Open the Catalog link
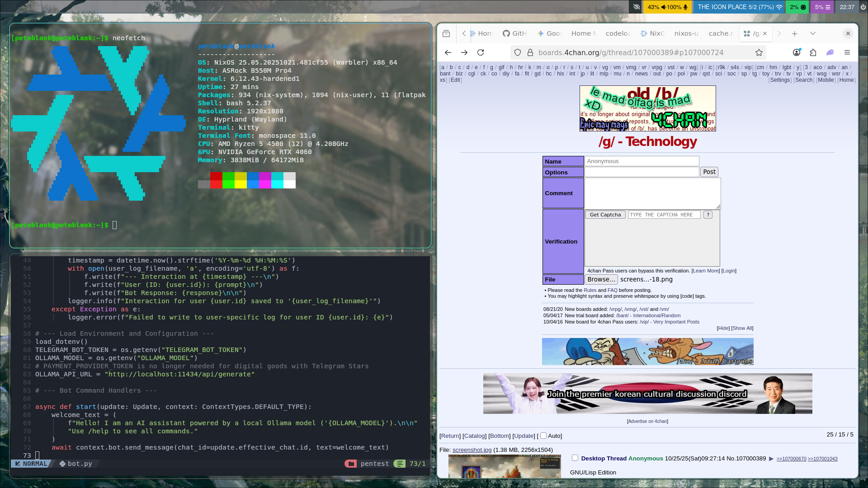Image resolution: width=868 pixels, height=488 pixels. (474, 436)
